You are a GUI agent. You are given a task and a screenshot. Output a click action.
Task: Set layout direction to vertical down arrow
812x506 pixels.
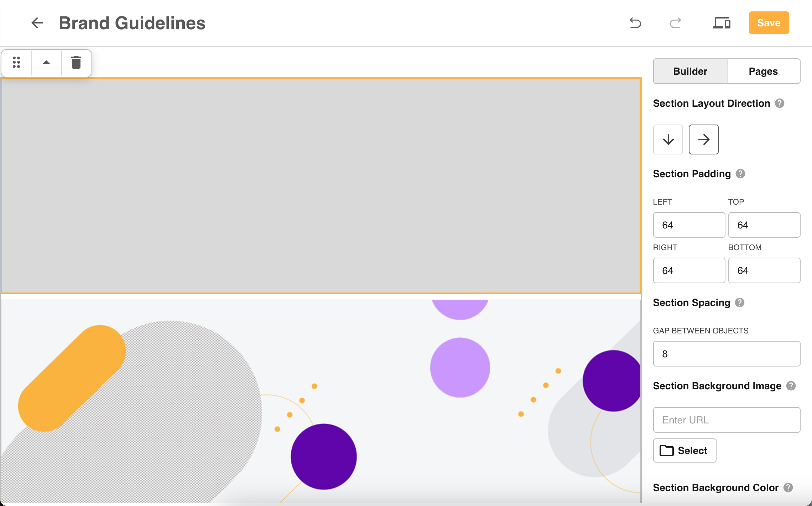point(668,139)
